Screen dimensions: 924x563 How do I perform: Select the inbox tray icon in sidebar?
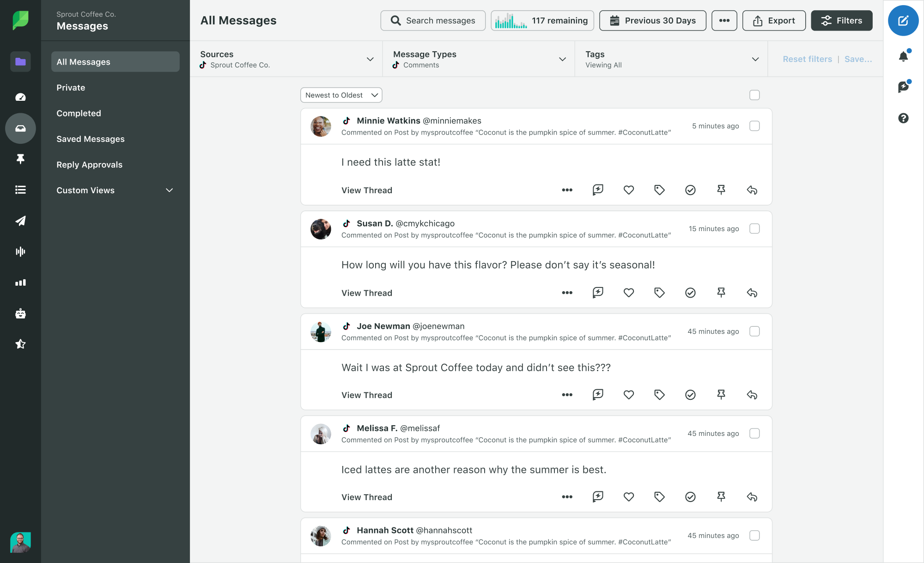click(x=20, y=129)
